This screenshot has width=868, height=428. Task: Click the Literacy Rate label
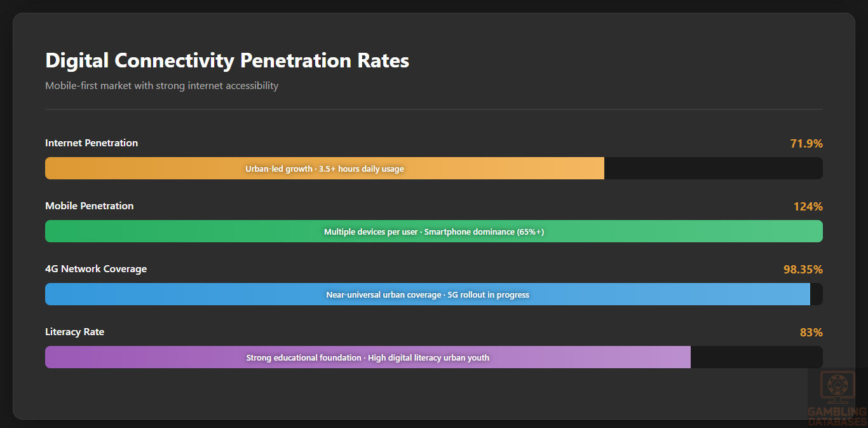pyautogui.click(x=74, y=332)
